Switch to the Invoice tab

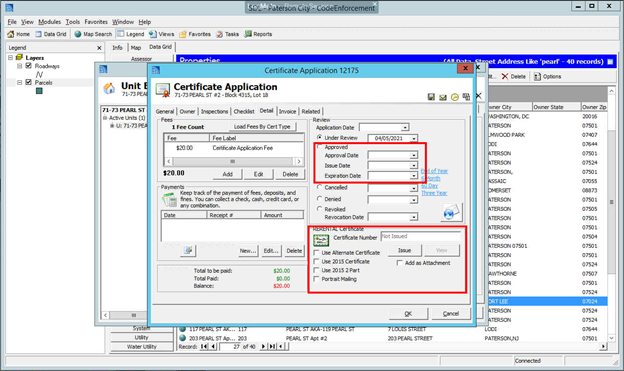[287, 111]
